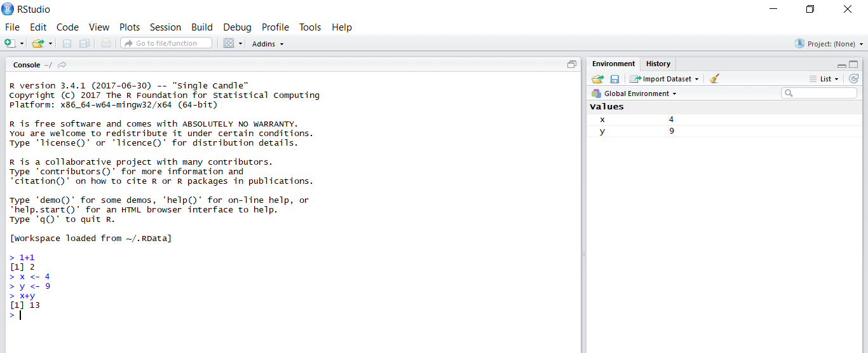868x353 pixels.
Task: Click the Save Workspace disk icon
Action: [x=614, y=79]
